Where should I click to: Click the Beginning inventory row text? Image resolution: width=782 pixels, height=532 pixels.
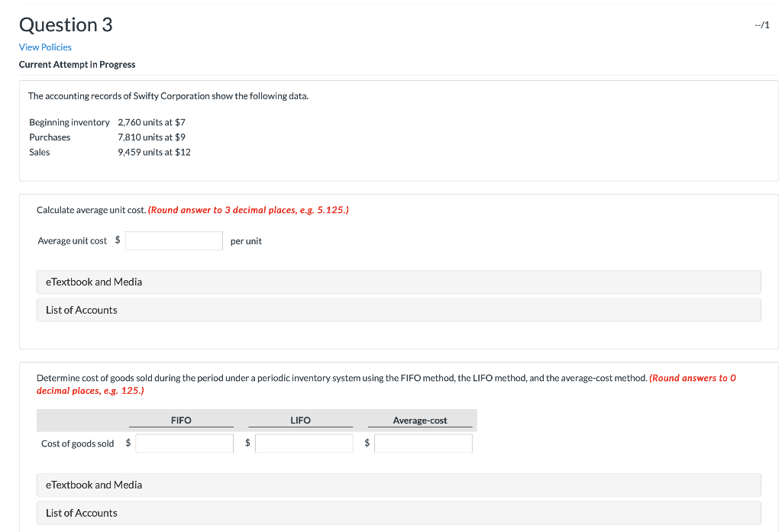click(69, 121)
